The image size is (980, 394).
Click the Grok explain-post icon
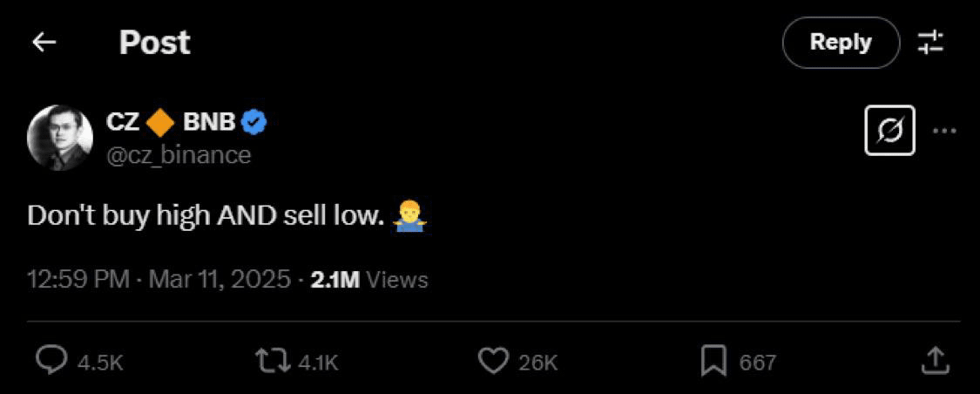[x=889, y=131]
